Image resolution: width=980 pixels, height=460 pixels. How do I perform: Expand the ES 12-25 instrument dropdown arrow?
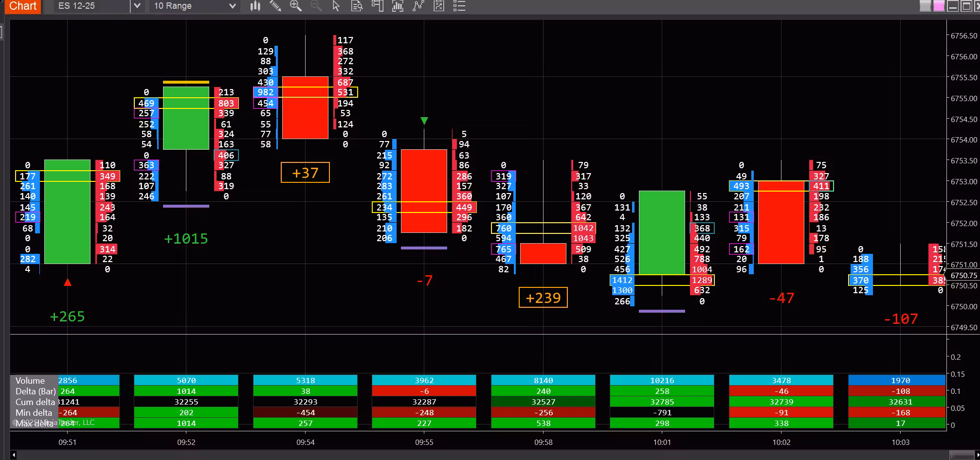pyautogui.click(x=137, y=6)
